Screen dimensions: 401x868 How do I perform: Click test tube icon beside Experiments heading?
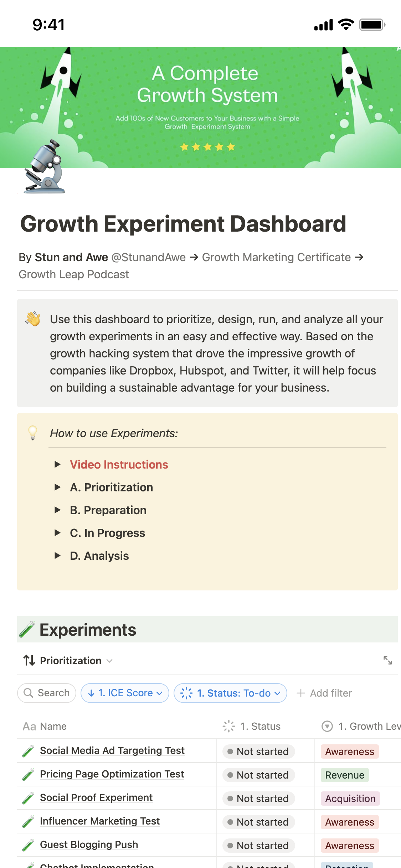click(x=27, y=630)
